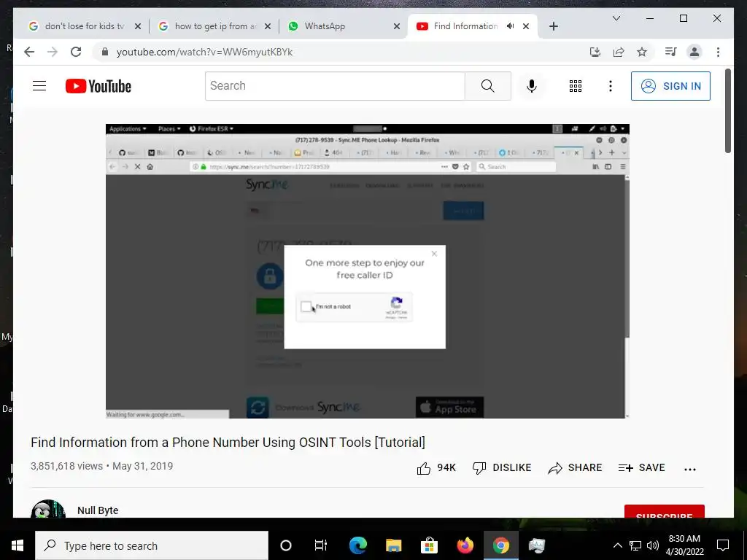Viewport: 747px width, 560px height.
Task: Open a new Chrome tab
Action: (553, 26)
